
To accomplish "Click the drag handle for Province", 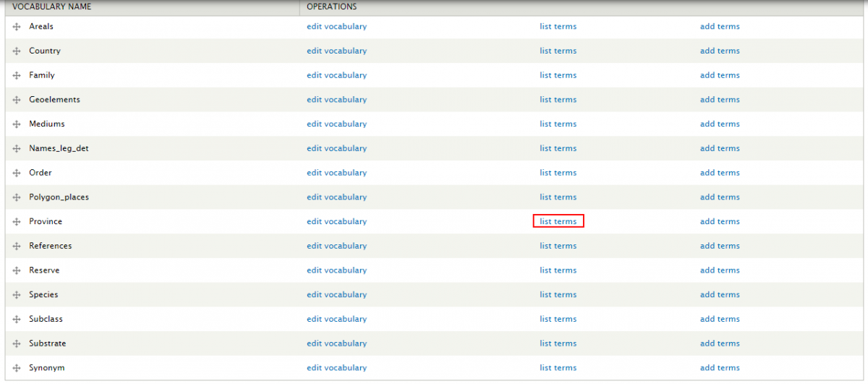I will [17, 222].
